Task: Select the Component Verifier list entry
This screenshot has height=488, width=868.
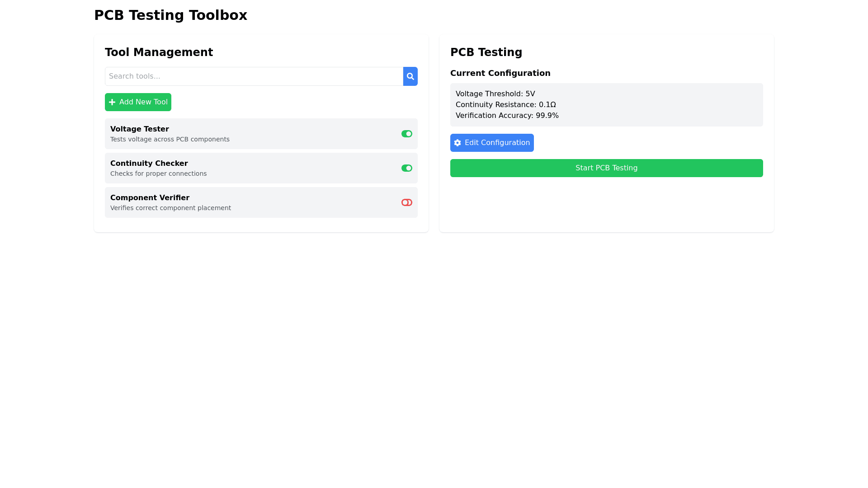Action: pyautogui.click(x=261, y=202)
